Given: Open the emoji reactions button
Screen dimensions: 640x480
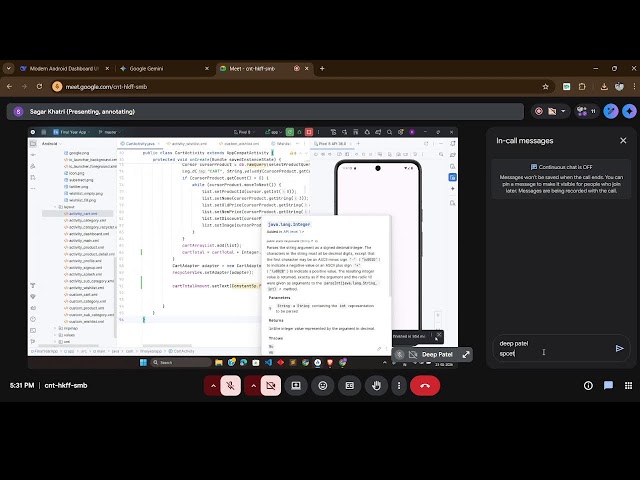Looking at the screenshot, I should [x=323, y=385].
